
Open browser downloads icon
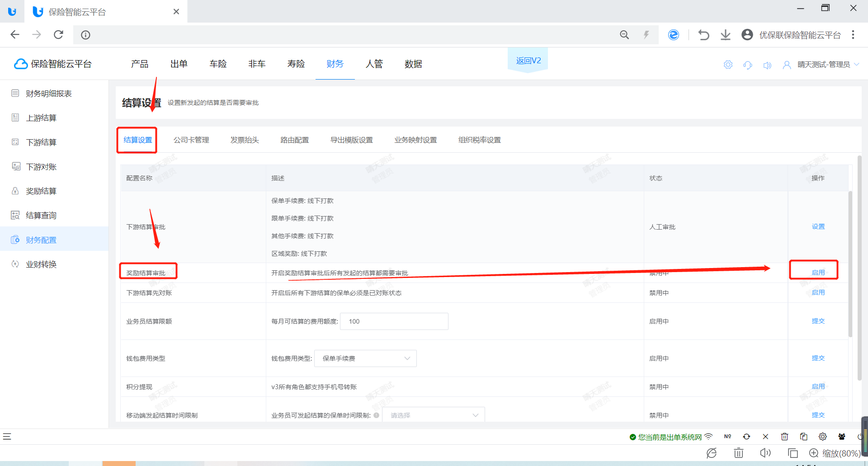pyautogui.click(x=726, y=35)
